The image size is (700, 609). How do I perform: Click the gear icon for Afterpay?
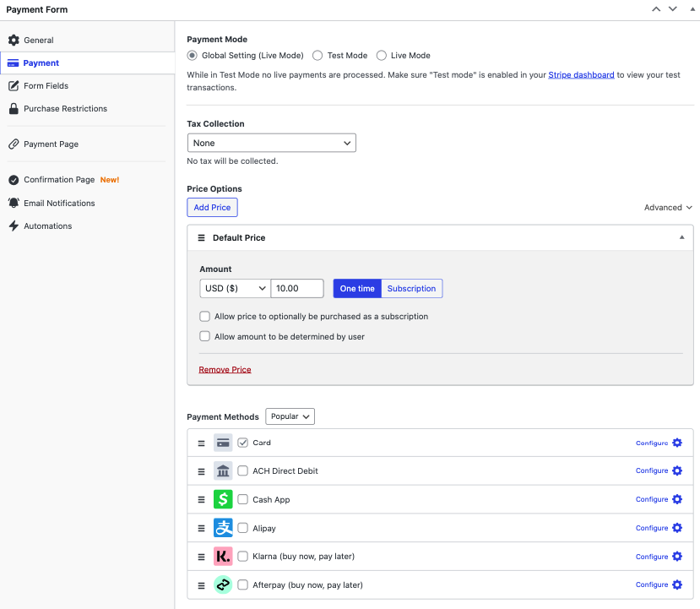click(x=676, y=585)
